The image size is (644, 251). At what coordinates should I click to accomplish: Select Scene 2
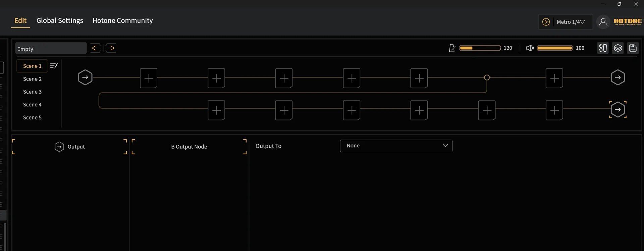click(x=32, y=79)
